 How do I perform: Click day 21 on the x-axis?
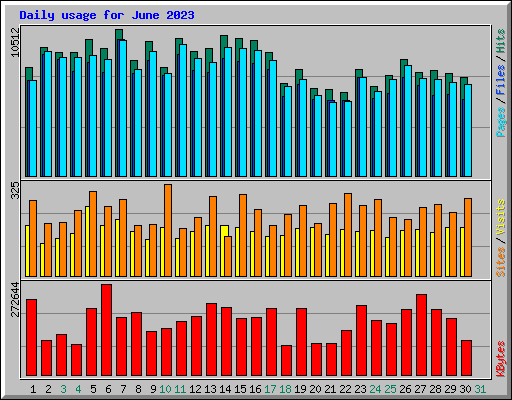pyautogui.click(x=330, y=389)
